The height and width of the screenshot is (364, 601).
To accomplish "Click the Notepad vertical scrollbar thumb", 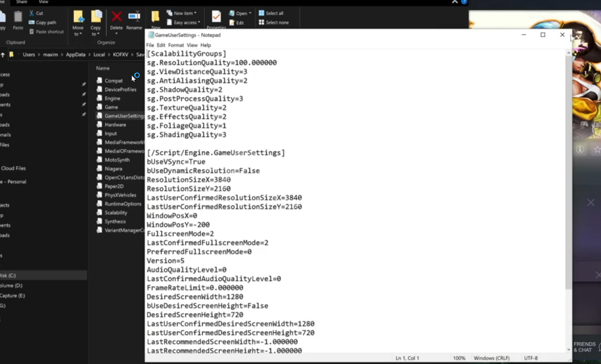I will (x=568, y=172).
